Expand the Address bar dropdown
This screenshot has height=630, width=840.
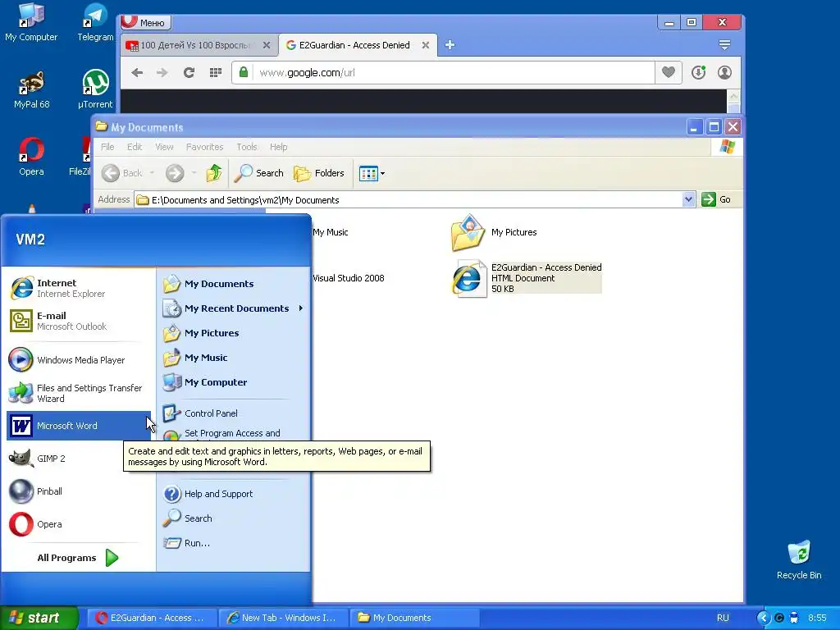pos(688,200)
